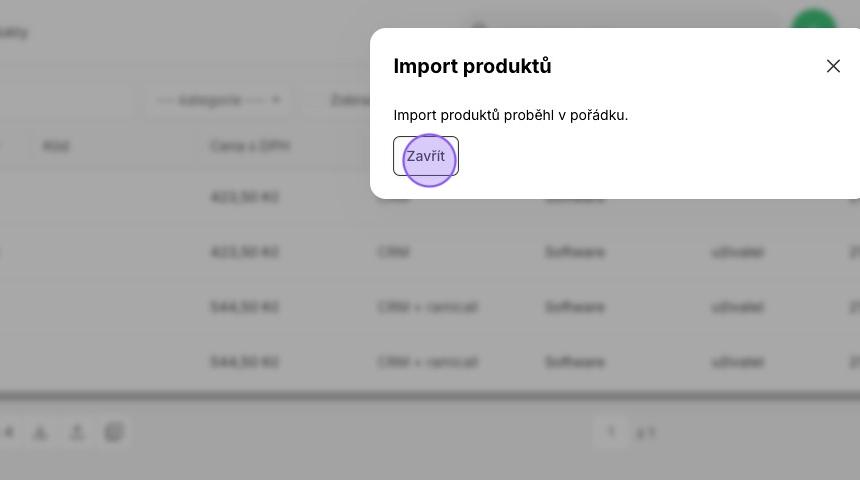Click the round icon in bottom toolbar
Viewport: 860px width, 480px height.
point(114,433)
